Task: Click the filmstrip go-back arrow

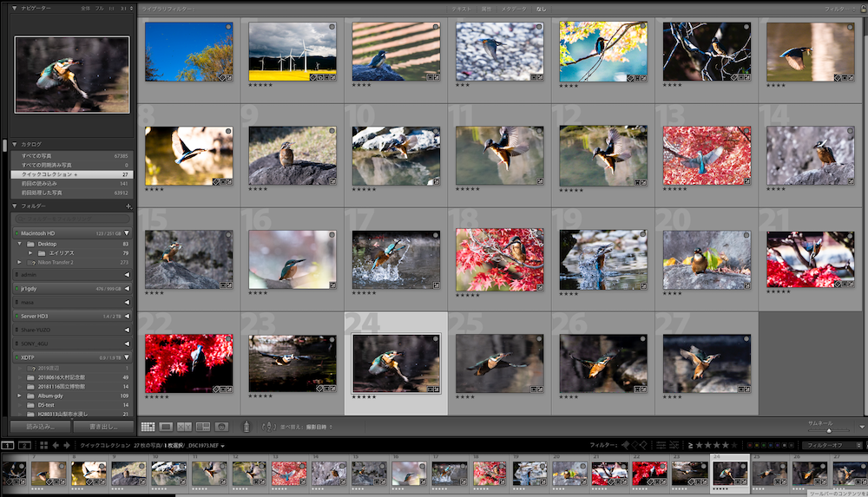Action: (x=56, y=446)
